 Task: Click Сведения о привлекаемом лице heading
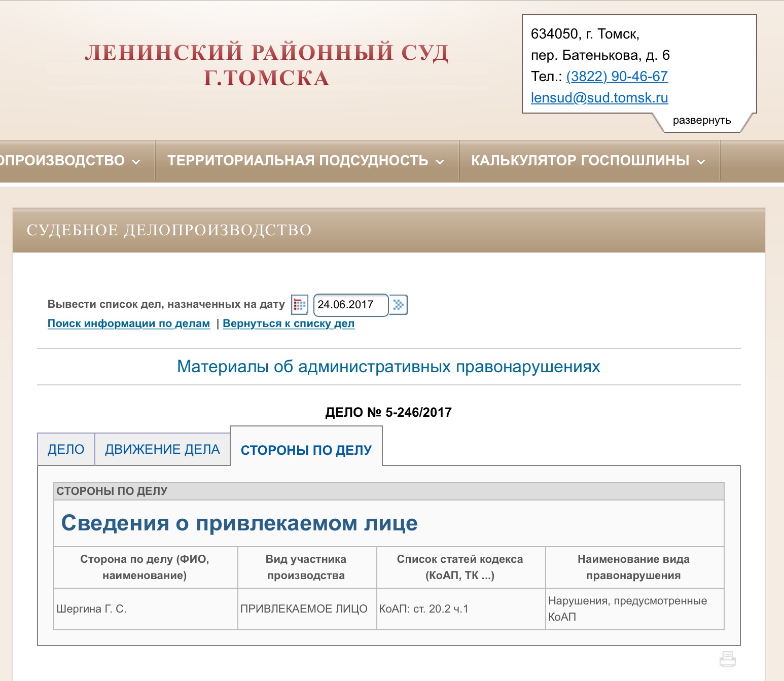(x=239, y=523)
